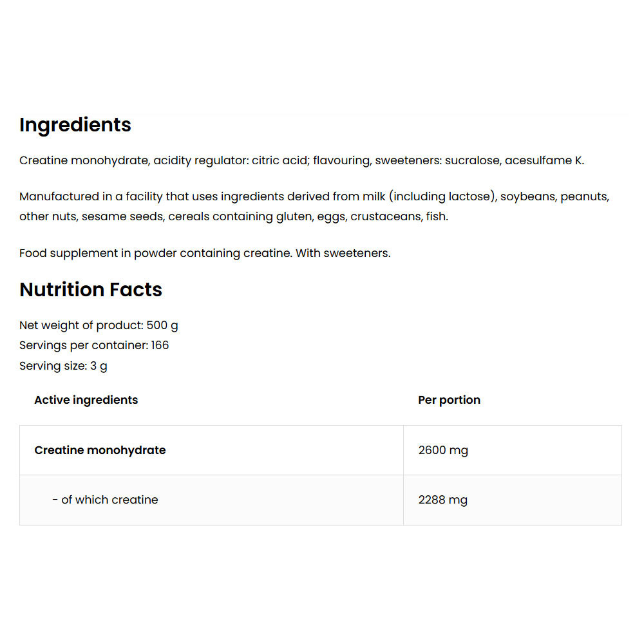Click the Nutrition Facts heading
Screen dimensions: 644x644
[x=91, y=290]
